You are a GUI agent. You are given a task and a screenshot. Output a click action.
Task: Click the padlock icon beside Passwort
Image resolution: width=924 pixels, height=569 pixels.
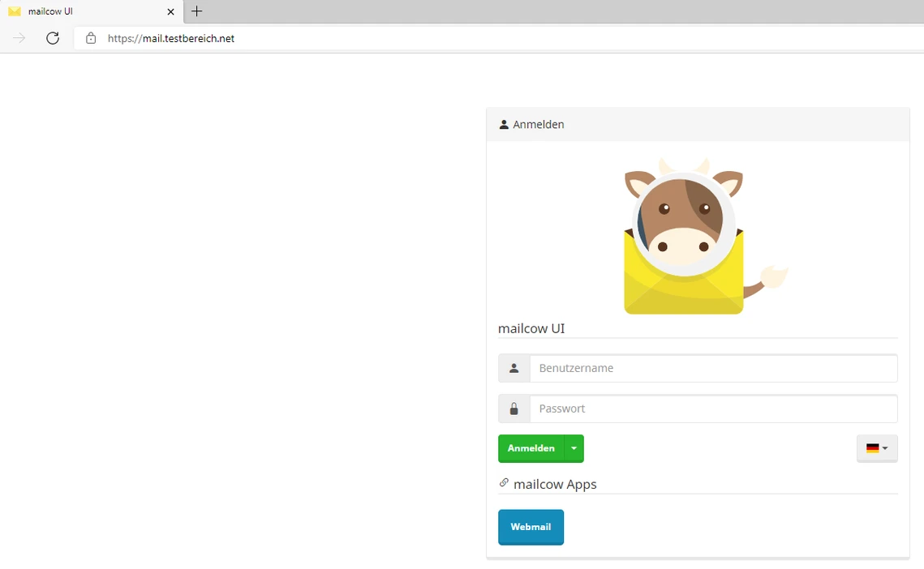click(514, 409)
